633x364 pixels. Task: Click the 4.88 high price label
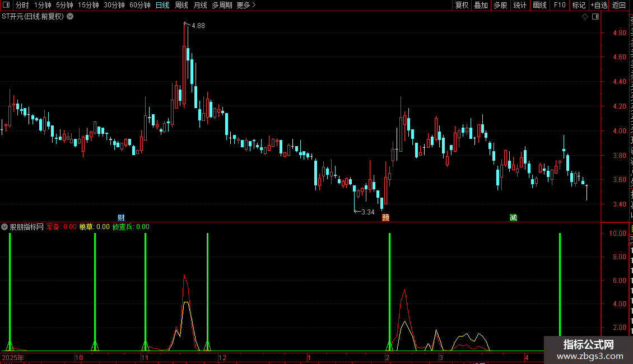[x=198, y=25]
